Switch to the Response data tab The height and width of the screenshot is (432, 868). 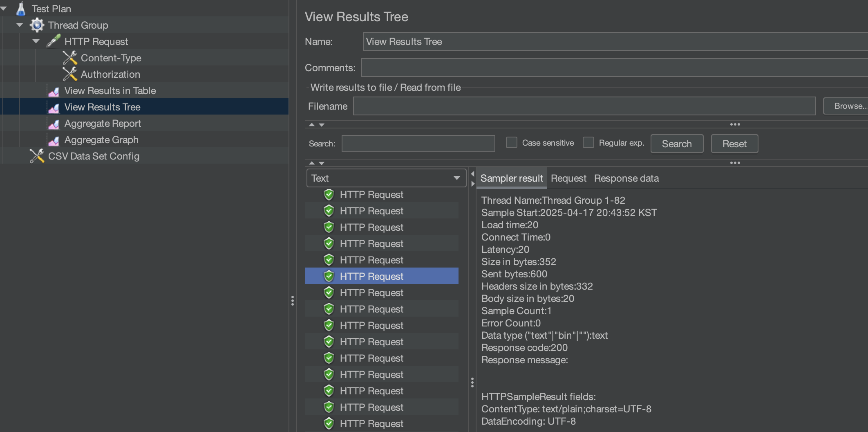click(626, 178)
